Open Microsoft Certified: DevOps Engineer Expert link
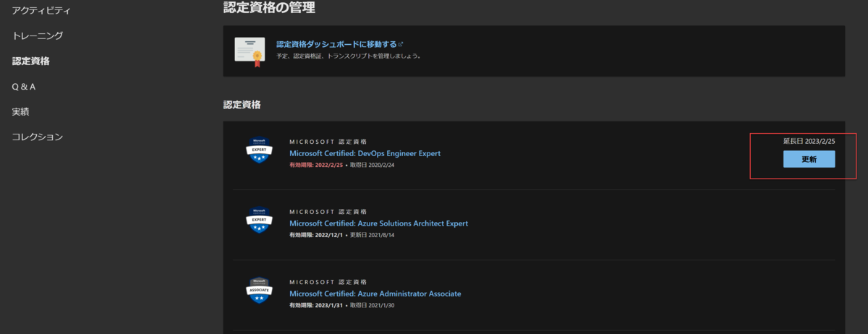 click(365, 153)
